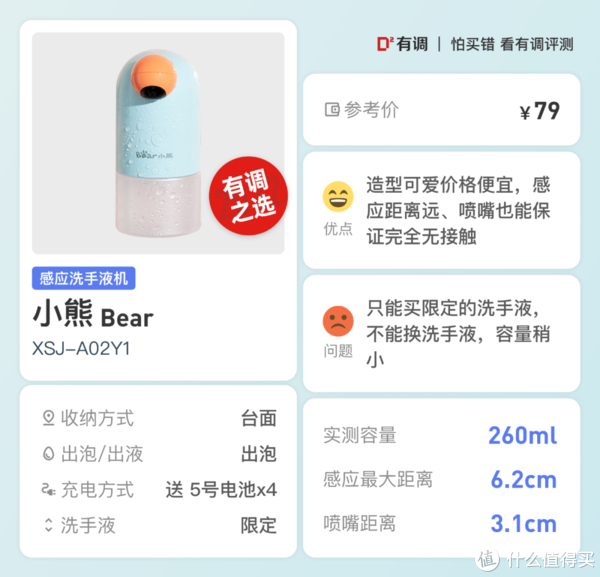Click the ¥79 reference price
The image size is (600, 577).
540,111
